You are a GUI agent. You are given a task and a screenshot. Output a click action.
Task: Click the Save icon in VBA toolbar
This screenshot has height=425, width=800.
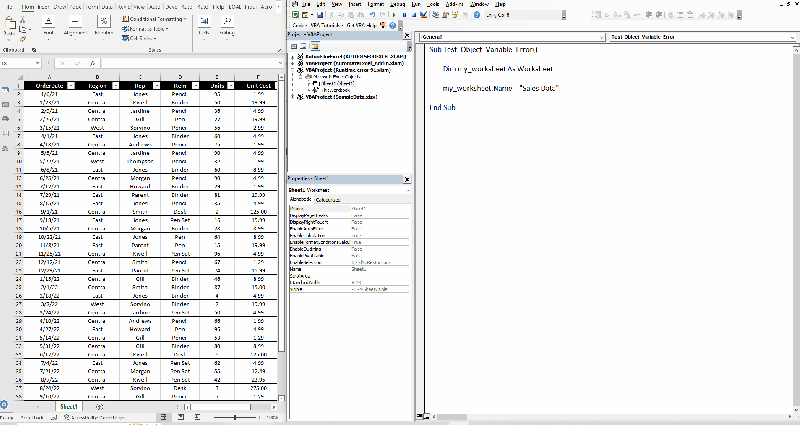click(320, 15)
